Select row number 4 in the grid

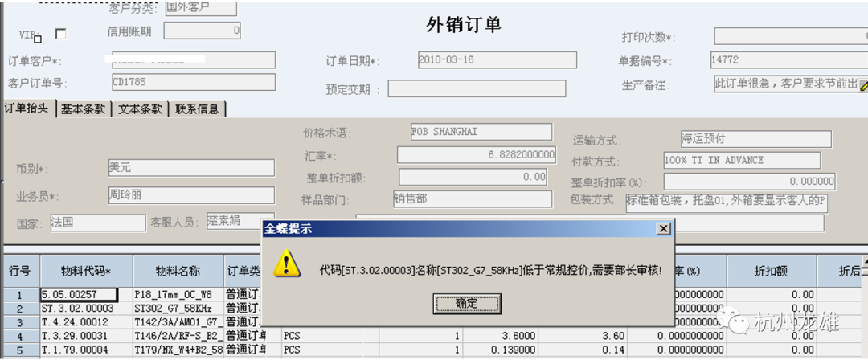(20, 336)
